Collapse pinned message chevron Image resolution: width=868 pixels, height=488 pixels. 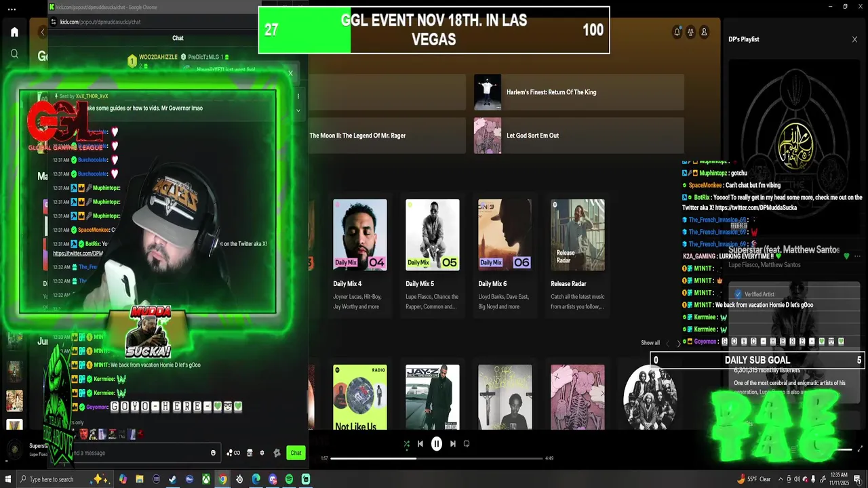[298, 110]
